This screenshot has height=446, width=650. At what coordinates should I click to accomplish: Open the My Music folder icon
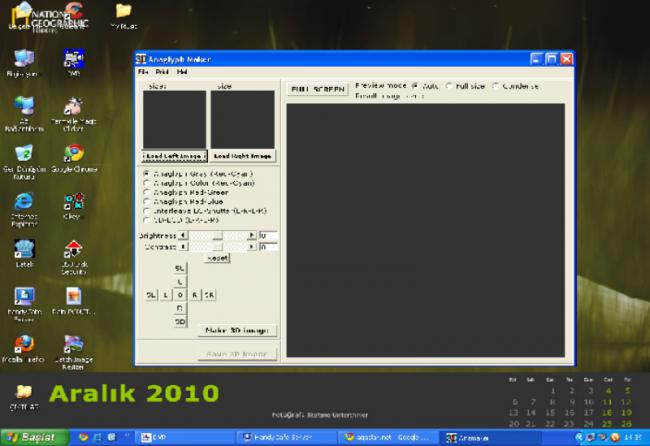click(x=124, y=11)
